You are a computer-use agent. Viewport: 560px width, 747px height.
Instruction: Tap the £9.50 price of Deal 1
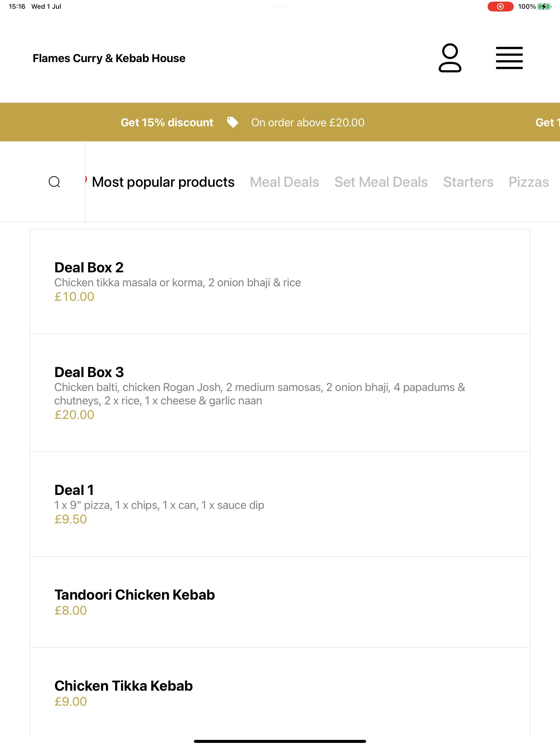[x=71, y=519]
